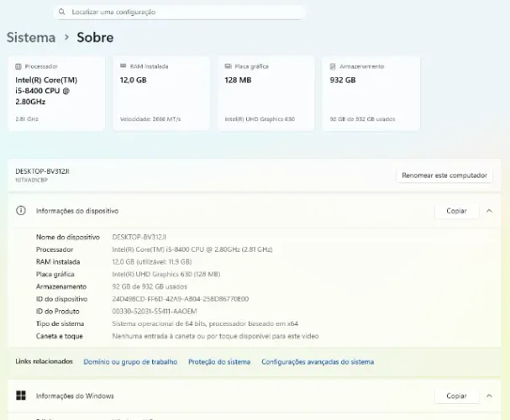Select the Caneta e toque value text
This screenshot has height=420, width=510.
(215, 336)
